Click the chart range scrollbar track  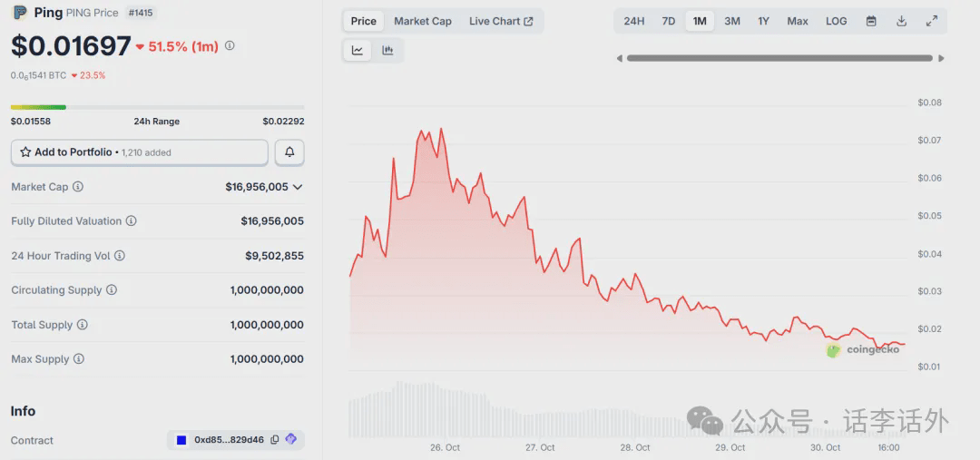(x=779, y=58)
